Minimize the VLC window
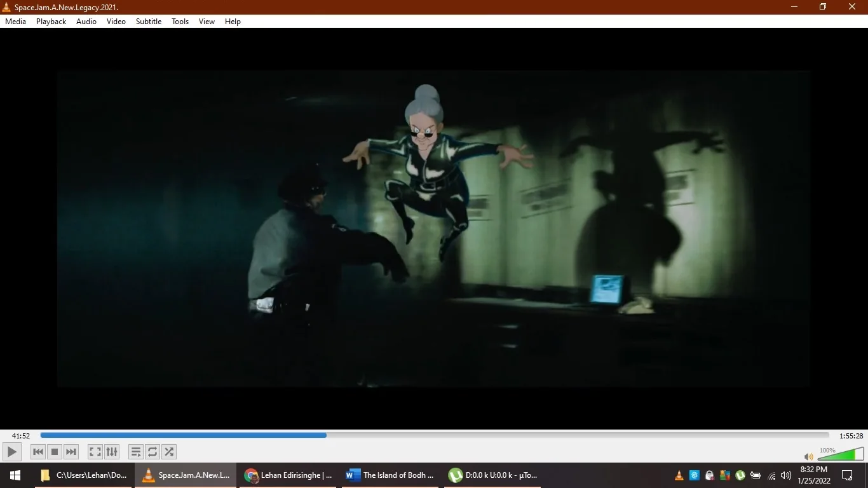Viewport: 868px width, 488px height. click(794, 7)
